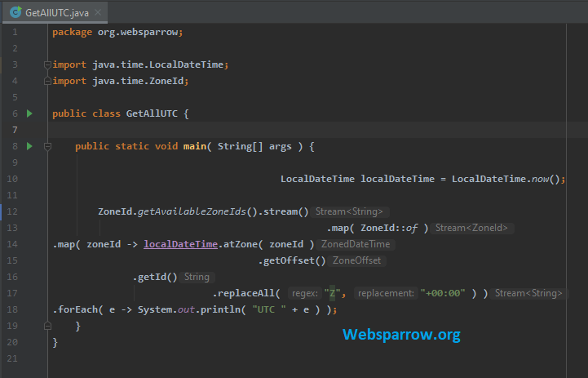The image size is (588, 378).
Task: Select the GetAllUTC.java editor tab
Action: pos(55,13)
